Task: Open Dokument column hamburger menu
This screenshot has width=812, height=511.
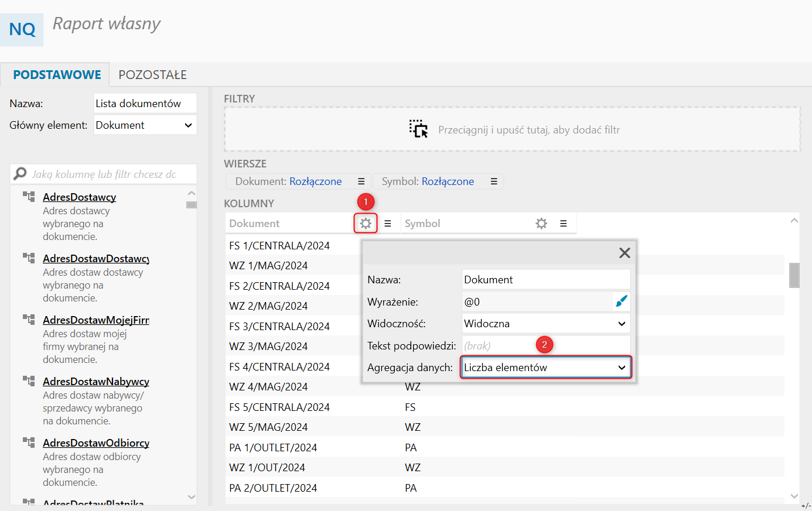Action: 388,224
